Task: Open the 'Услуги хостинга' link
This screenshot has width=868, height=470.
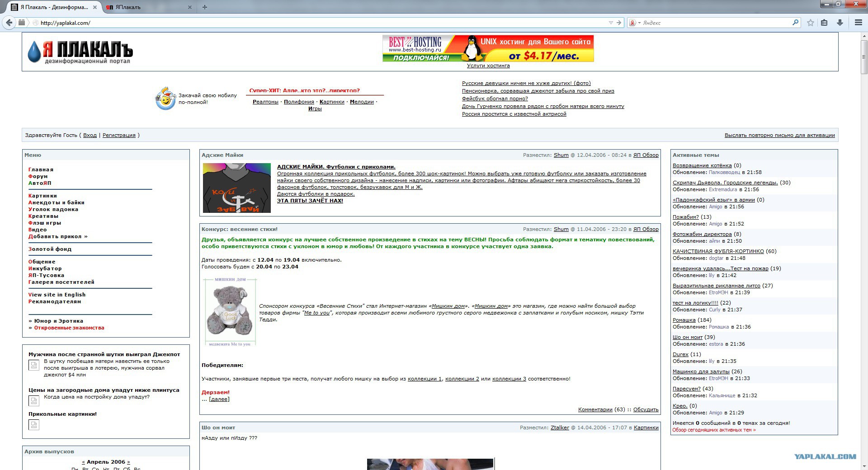Action: [x=488, y=66]
